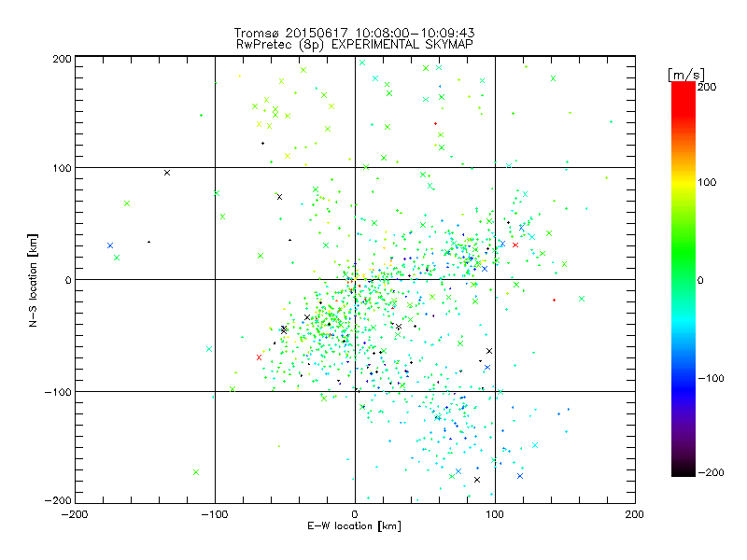
Task: Click the velocity colorbar gradient
Action: tap(684, 279)
